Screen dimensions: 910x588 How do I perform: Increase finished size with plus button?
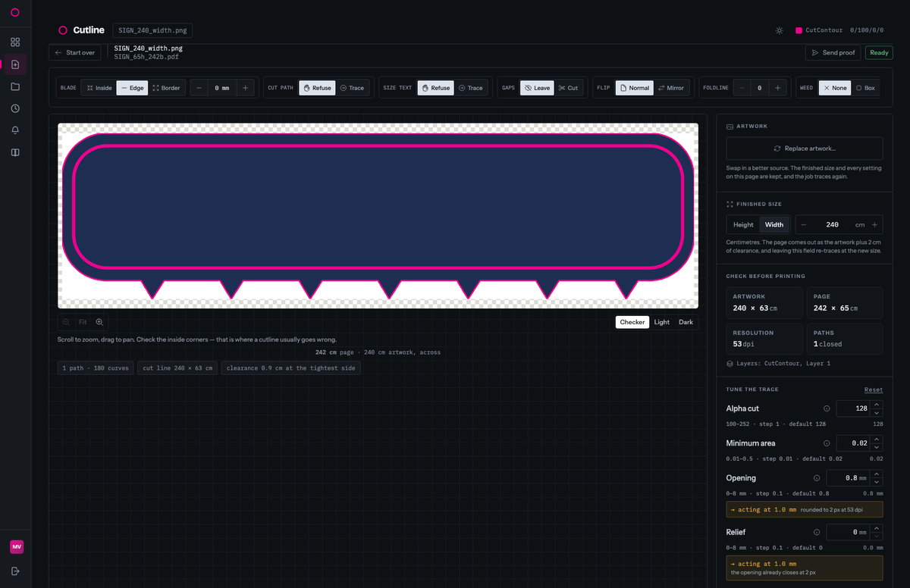(x=874, y=224)
